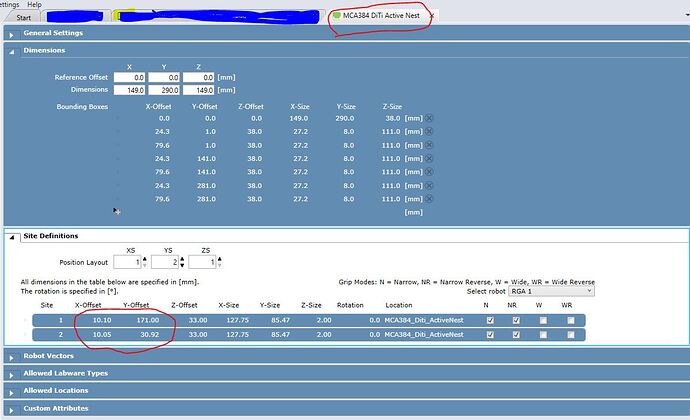Click the XS position layout field

(x=127, y=262)
